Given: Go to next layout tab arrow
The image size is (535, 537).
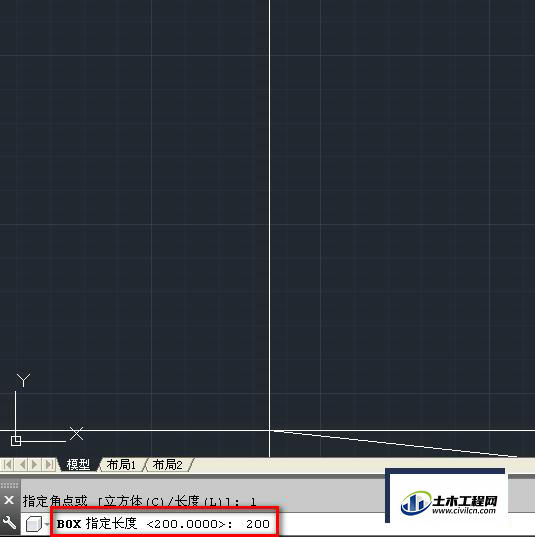Looking at the screenshot, I should pyautogui.click(x=35, y=465).
